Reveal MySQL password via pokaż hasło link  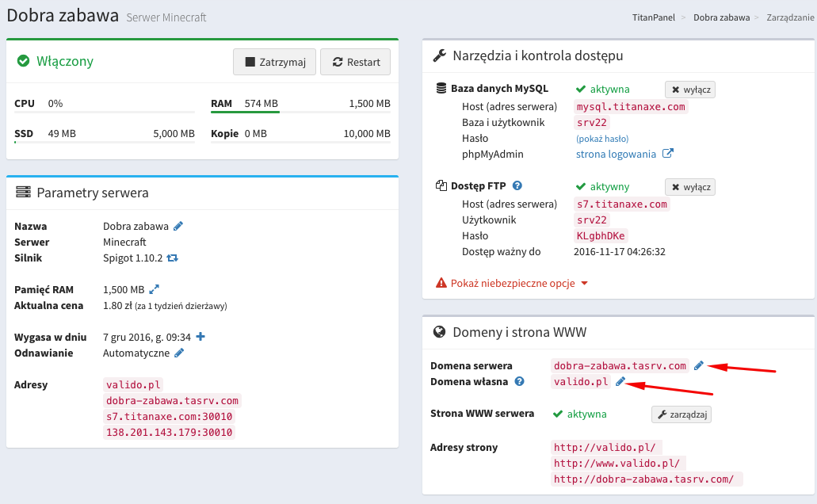point(602,139)
